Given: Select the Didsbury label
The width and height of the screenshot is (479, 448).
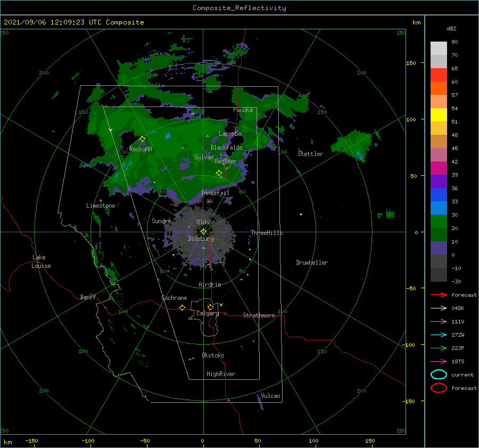Looking at the screenshot, I should tap(201, 239).
